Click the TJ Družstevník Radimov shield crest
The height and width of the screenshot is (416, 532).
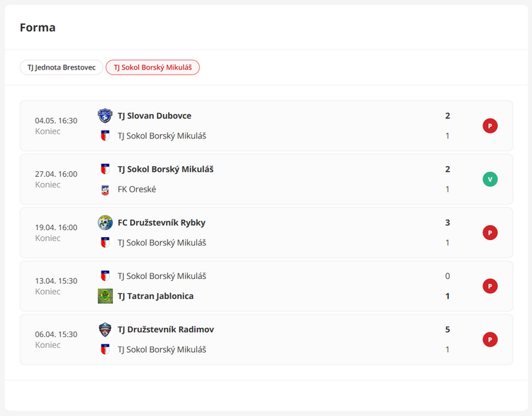click(105, 329)
